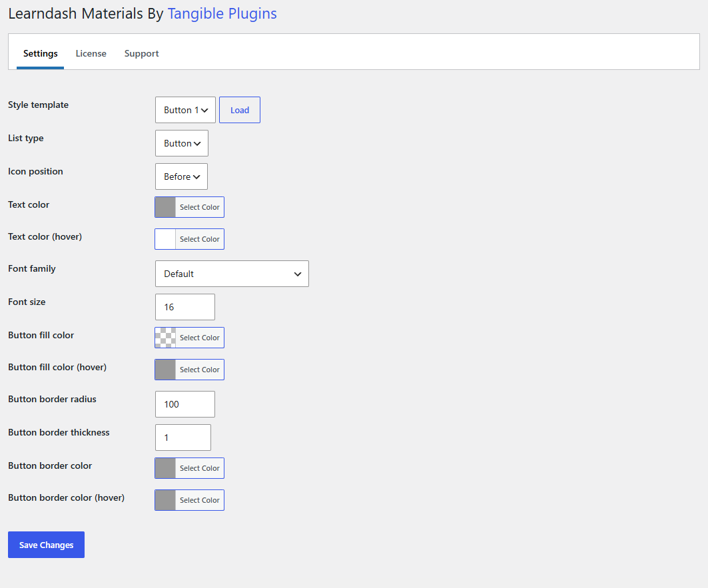Switch to the Settings tab
The image size is (708, 588).
pos(40,53)
